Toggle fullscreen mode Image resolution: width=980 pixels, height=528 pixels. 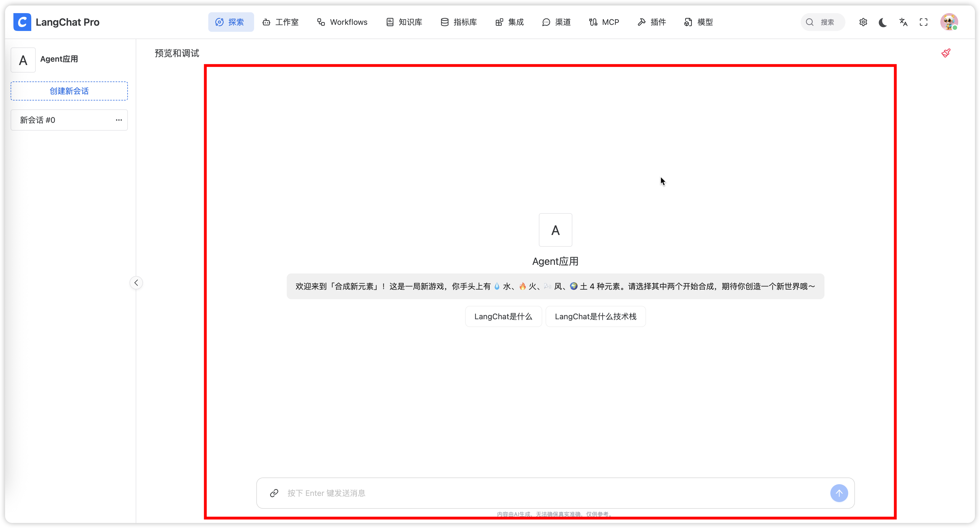click(x=924, y=22)
